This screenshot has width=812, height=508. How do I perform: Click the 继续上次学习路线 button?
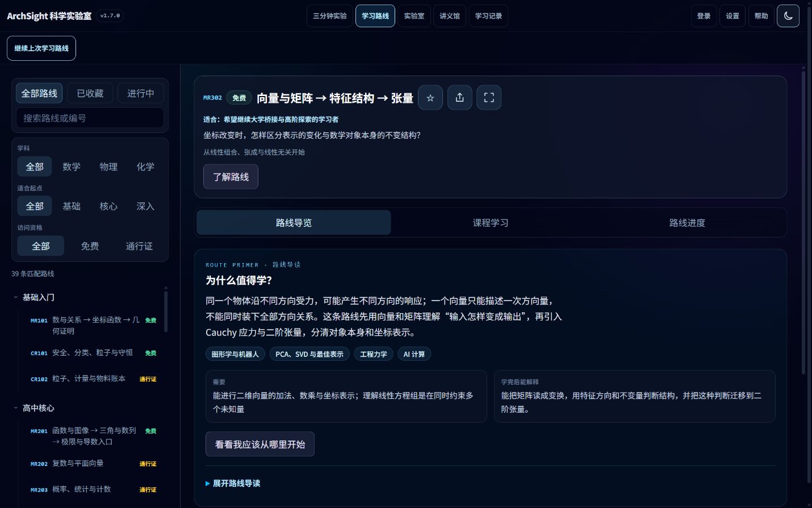(x=41, y=48)
